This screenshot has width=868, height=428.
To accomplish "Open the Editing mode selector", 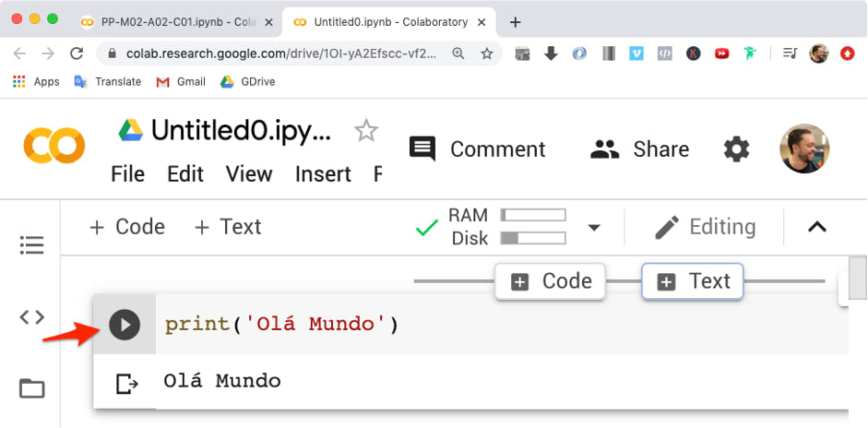I will click(x=705, y=227).
